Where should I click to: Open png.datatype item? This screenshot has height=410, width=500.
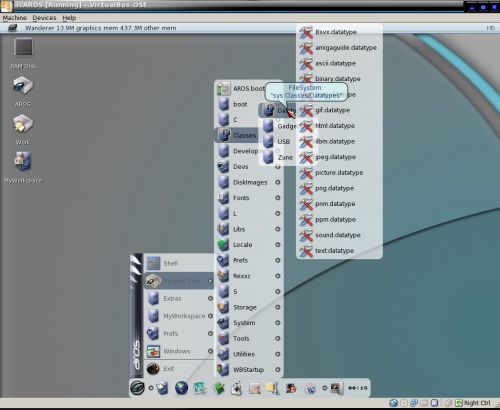click(339, 188)
